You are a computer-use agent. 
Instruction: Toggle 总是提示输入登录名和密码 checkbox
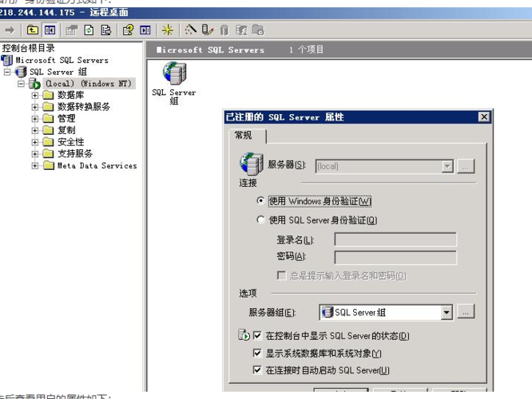coord(281,275)
